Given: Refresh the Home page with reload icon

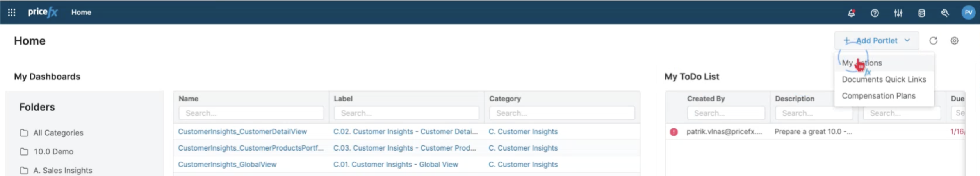Looking at the screenshot, I should tap(933, 41).
